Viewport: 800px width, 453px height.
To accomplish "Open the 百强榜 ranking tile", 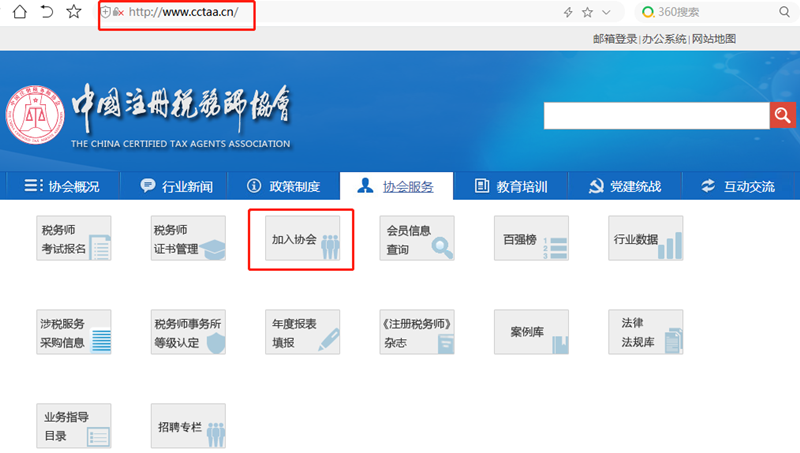I will pos(531,238).
